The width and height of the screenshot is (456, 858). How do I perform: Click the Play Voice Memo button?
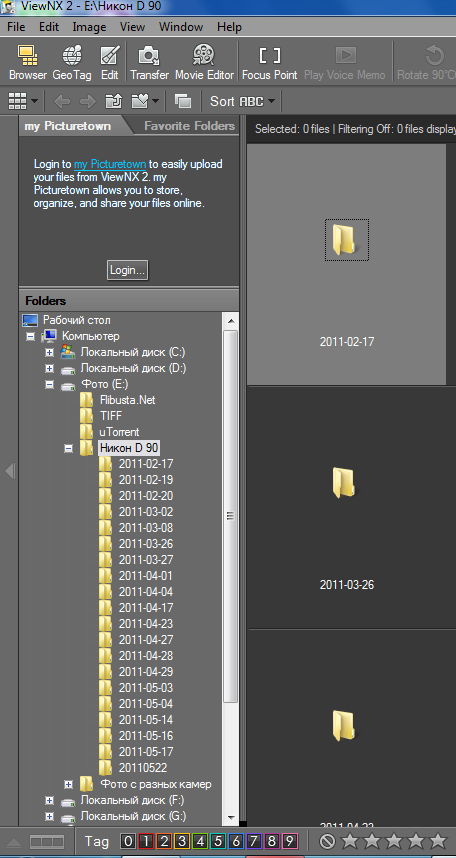[x=345, y=63]
